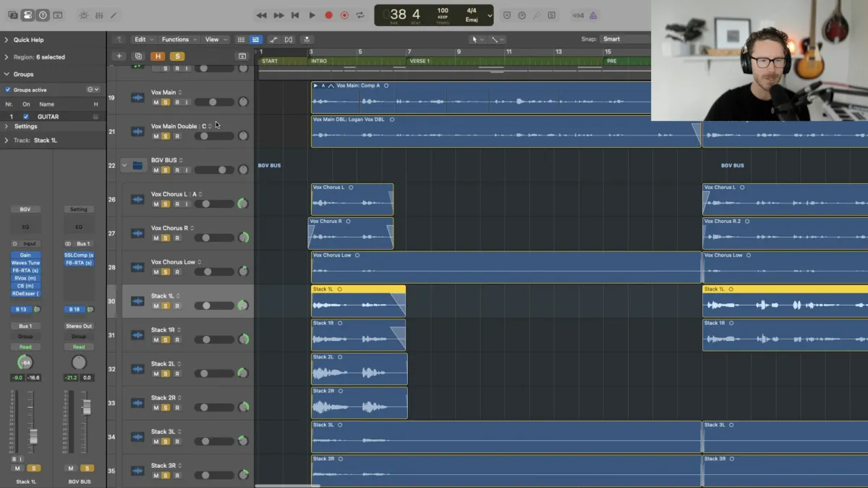Click the Waves Tune plugin slot
This screenshot has height=488, width=868.
point(25,263)
